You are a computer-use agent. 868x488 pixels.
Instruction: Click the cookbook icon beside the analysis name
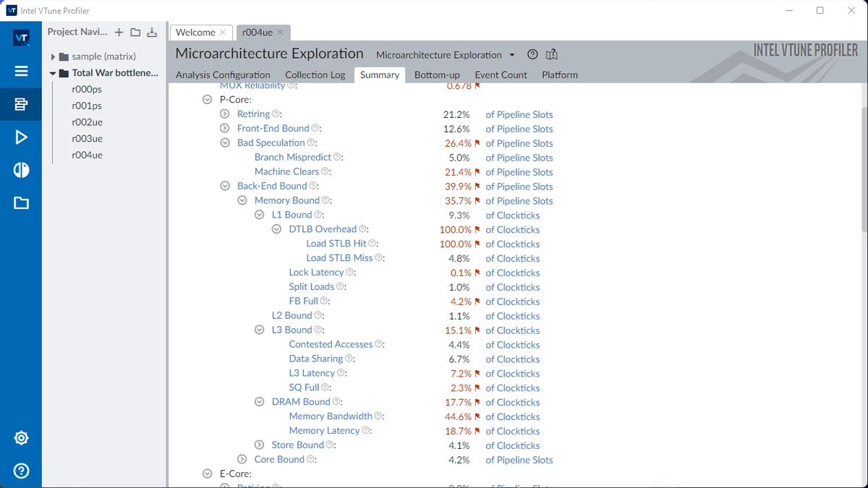[x=552, y=55]
